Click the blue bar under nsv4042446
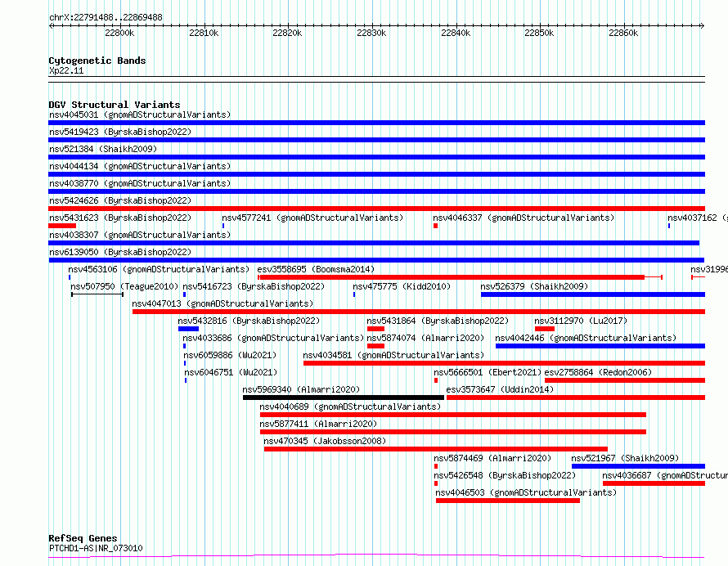 tap(600, 346)
